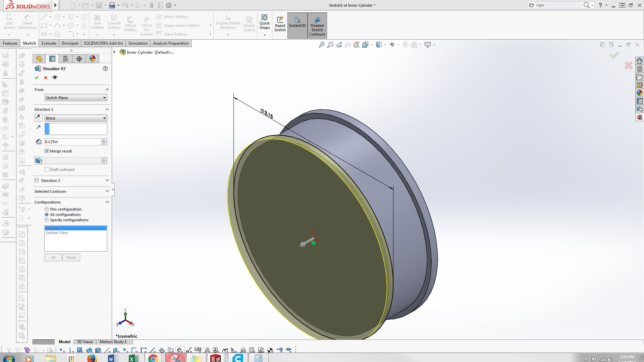Select Offset Entities tool

point(130,24)
